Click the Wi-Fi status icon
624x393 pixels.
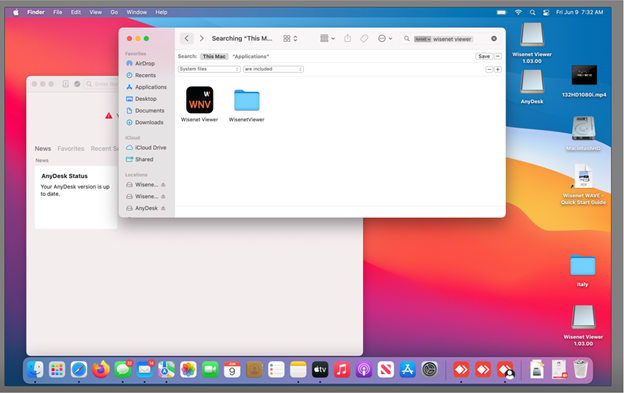tap(518, 12)
